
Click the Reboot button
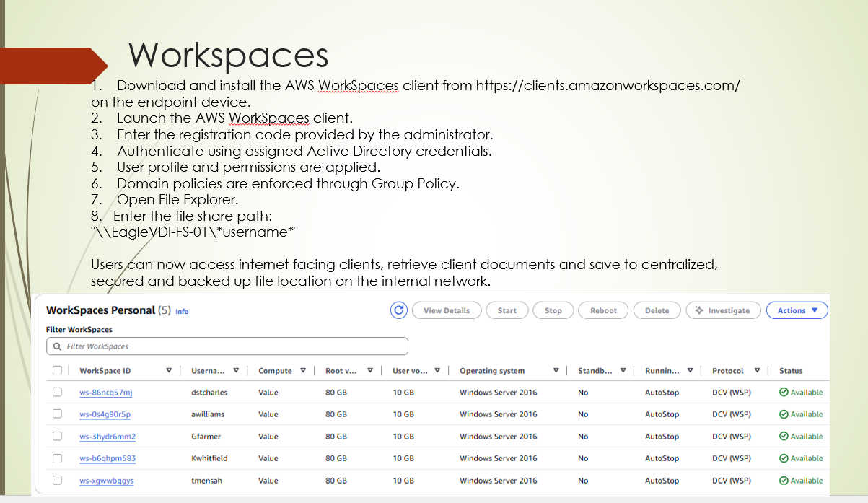point(604,310)
